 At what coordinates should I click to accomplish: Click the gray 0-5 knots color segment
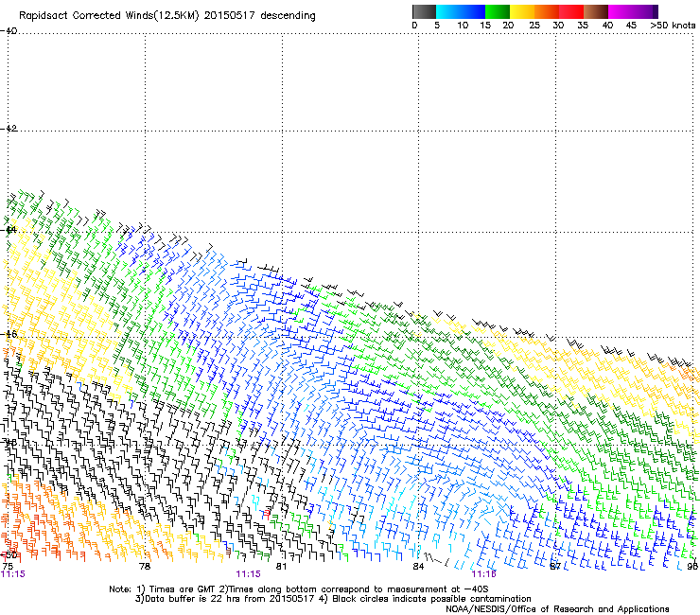pyautogui.click(x=424, y=11)
